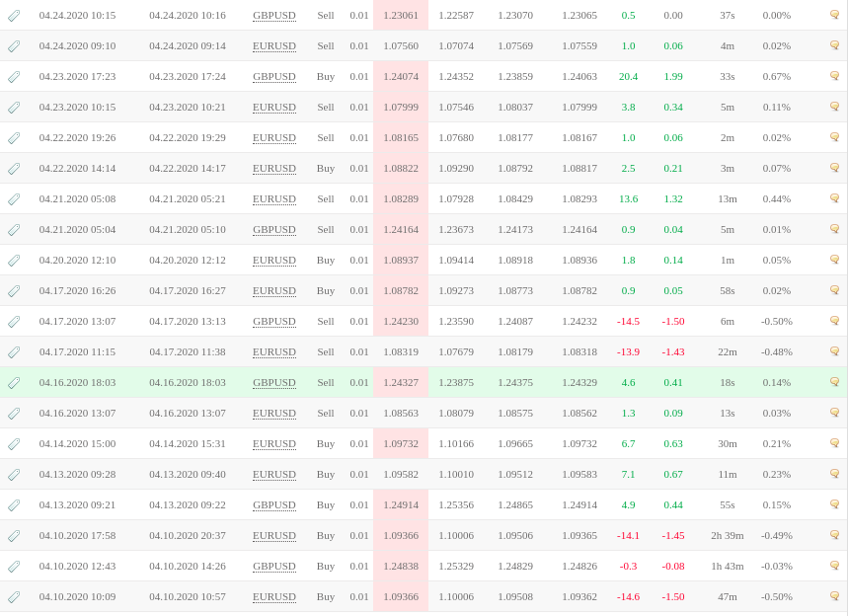Open comment bubble for trade opened 04.13.2020 09:28
848x616 pixels.
[834, 474]
